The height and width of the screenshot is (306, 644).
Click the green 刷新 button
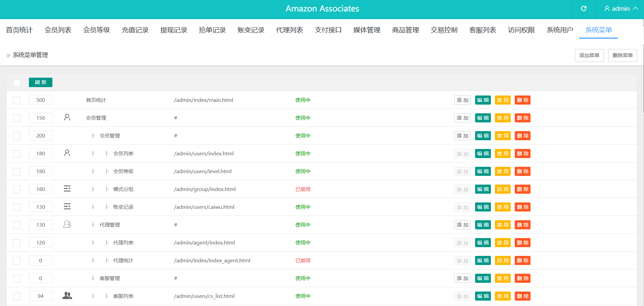[x=41, y=82]
